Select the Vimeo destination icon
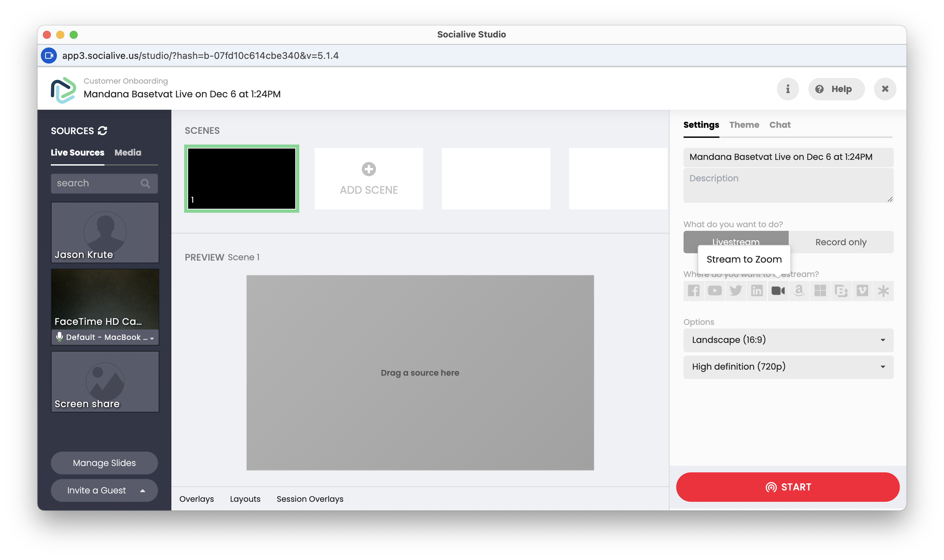Screen dimensions: 944x560 click(862, 291)
